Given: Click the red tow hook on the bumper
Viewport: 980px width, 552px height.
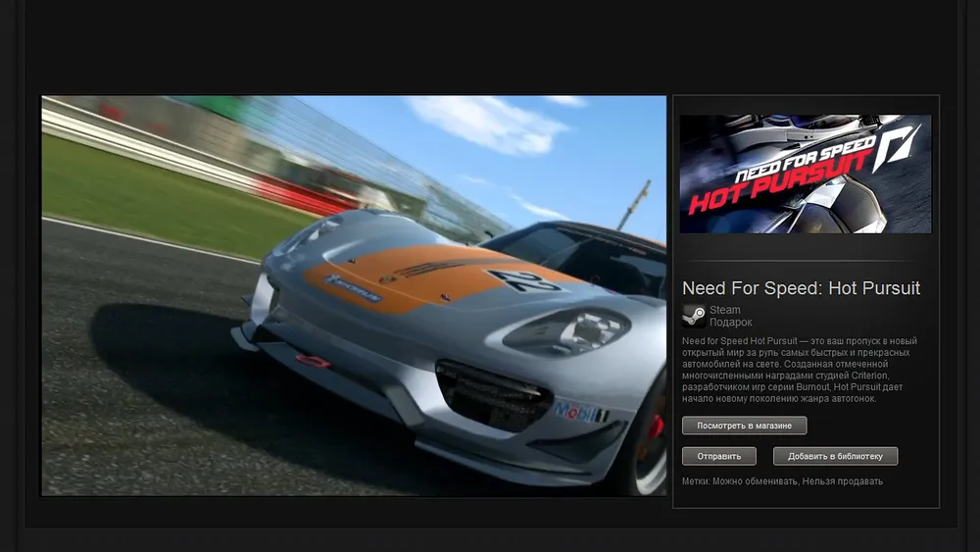Looking at the screenshot, I should [x=313, y=361].
